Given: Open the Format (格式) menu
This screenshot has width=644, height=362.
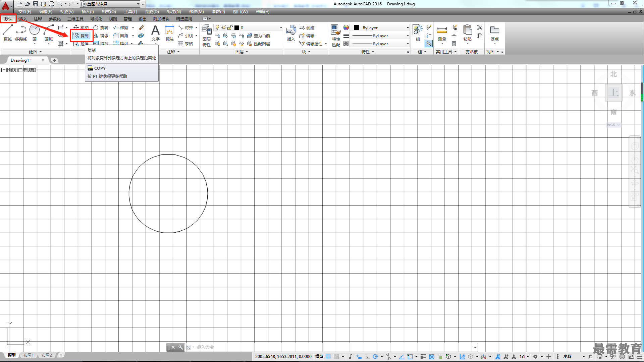Looking at the screenshot, I should coord(109,11).
